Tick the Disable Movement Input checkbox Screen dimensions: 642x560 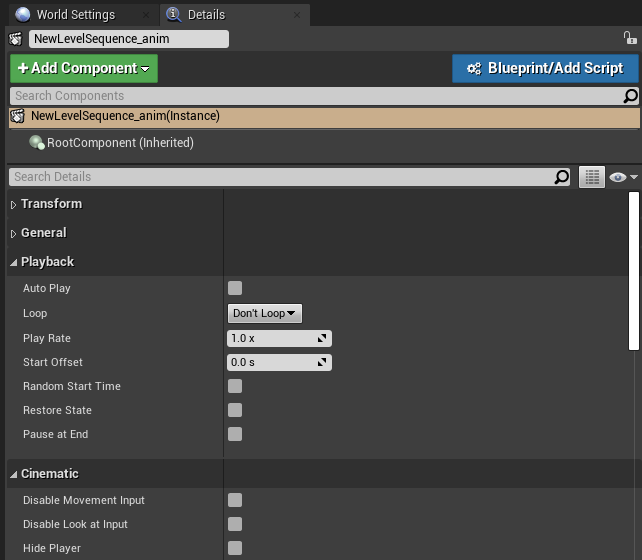(235, 500)
